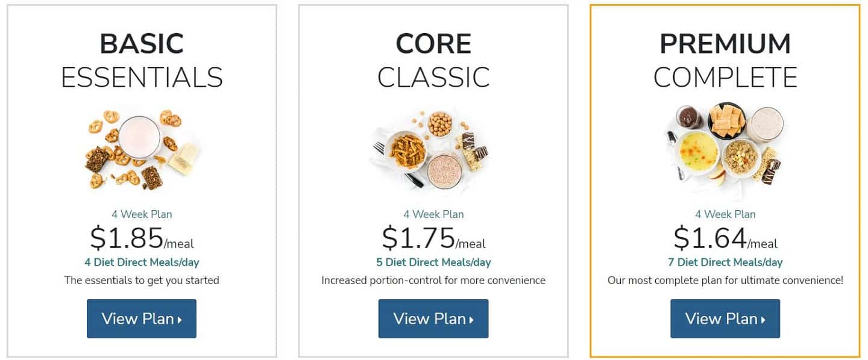Click the $1.85/meal price
The height and width of the screenshot is (360, 868).
point(142,238)
